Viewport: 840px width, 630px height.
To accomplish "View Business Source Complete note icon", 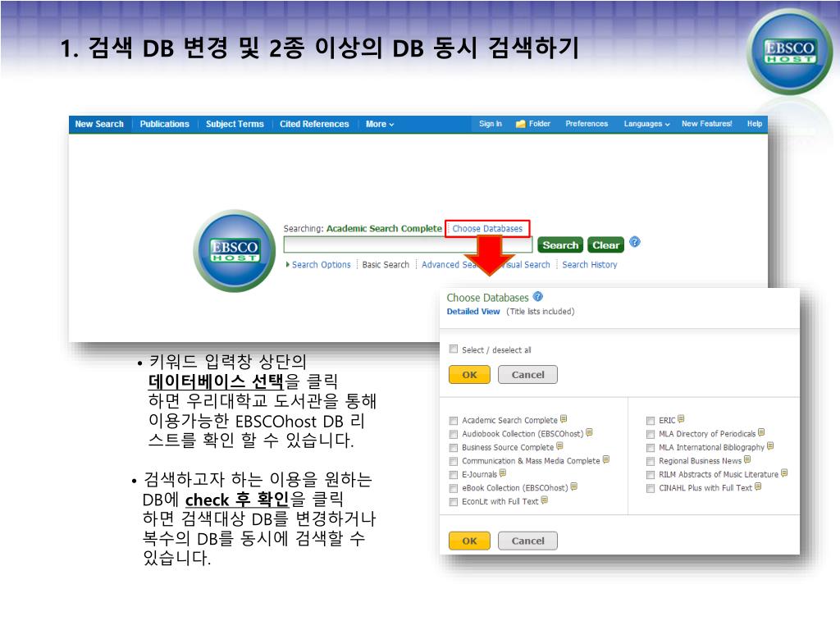I will point(559,446).
